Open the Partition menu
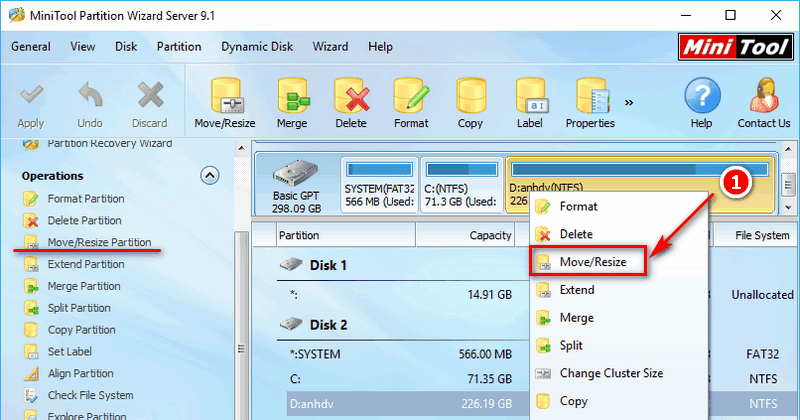 point(179,46)
